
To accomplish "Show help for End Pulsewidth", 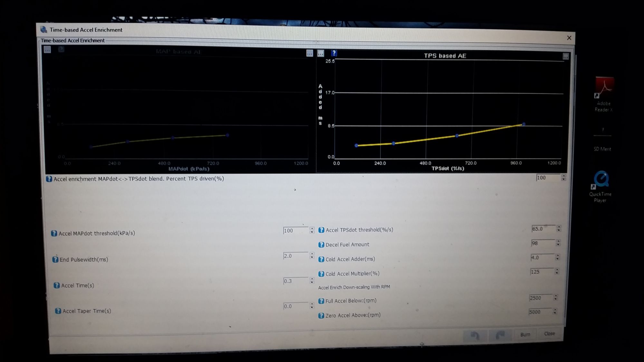I will 55,260.
